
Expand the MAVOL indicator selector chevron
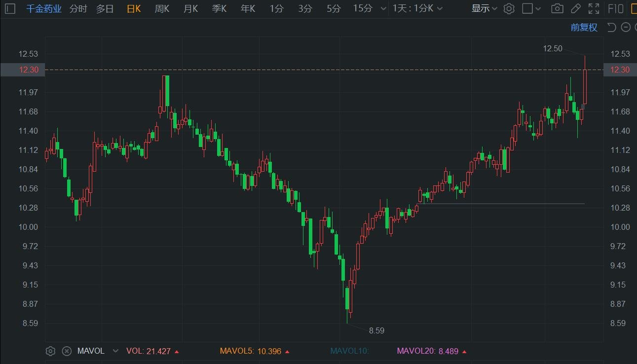[x=115, y=351]
